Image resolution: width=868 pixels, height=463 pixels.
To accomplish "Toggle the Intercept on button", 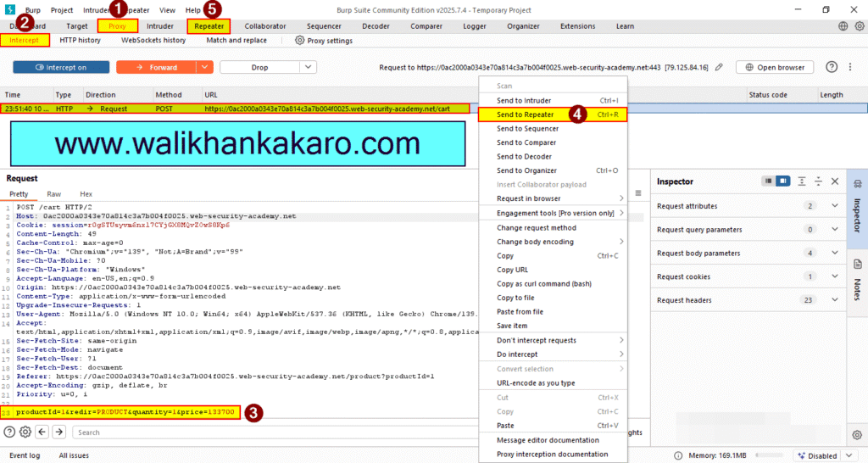I will pyautogui.click(x=61, y=67).
